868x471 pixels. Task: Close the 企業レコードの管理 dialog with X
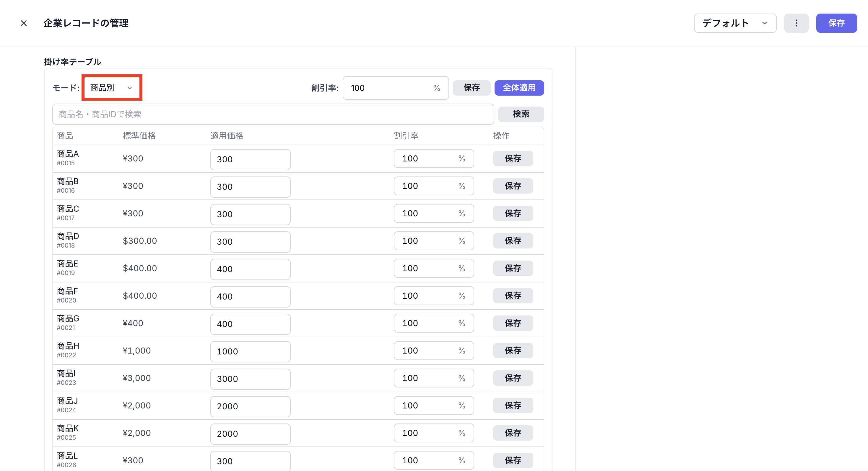pos(24,23)
